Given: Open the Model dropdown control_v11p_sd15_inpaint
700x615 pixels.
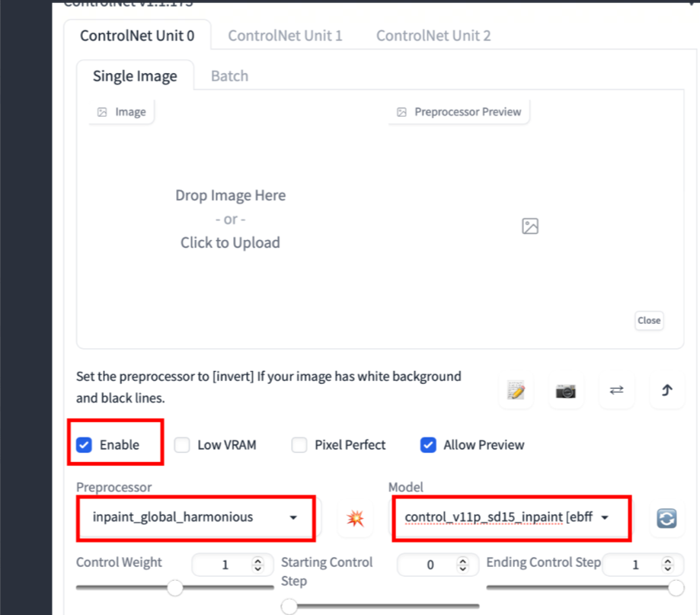Looking at the screenshot, I should click(x=512, y=517).
